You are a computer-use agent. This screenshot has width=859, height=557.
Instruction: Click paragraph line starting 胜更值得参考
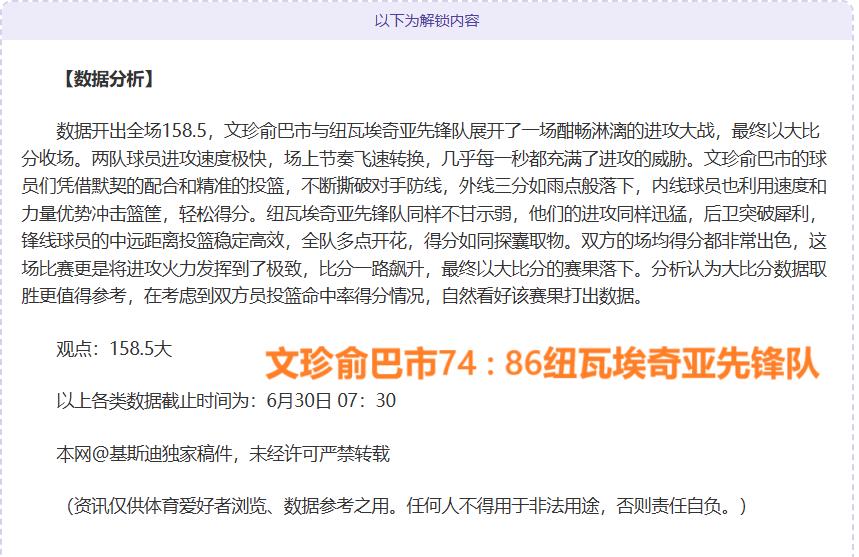tap(332, 296)
